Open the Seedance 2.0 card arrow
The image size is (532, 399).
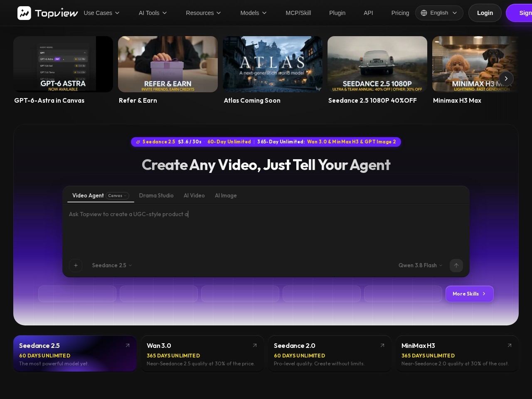pyautogui.click(x=382, y=345)
